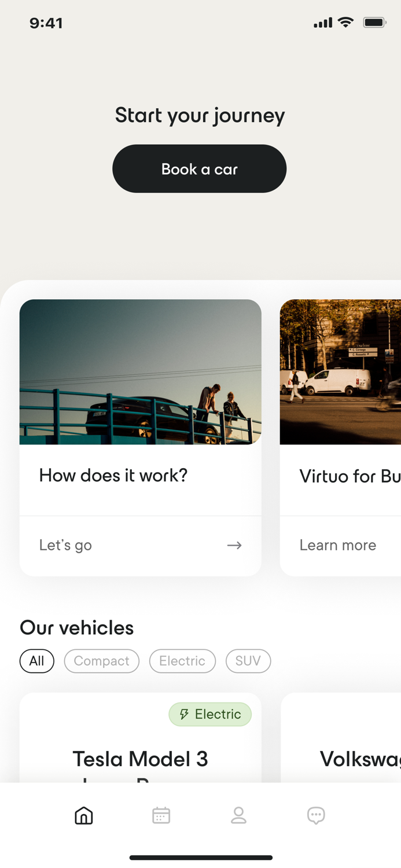Open the profile account icon
The image size is (401, 868).
pos(238,815)
